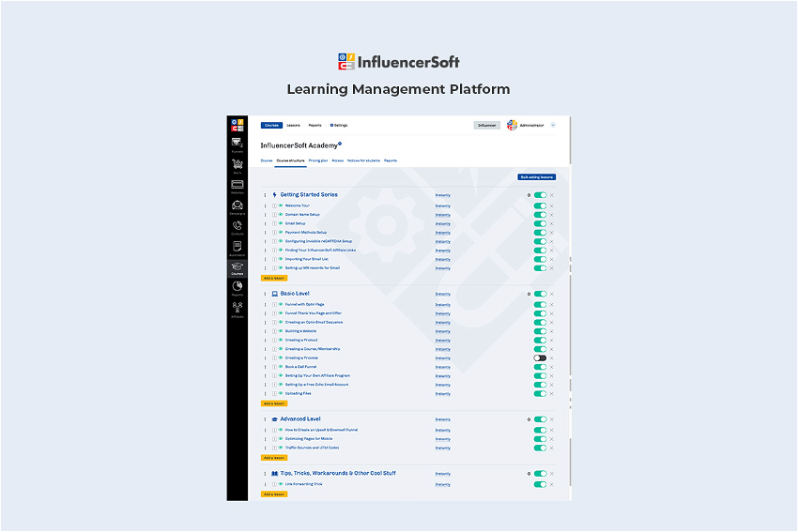
Task: Click the Websites sidebar icon
Action: (x=237, y=186)
